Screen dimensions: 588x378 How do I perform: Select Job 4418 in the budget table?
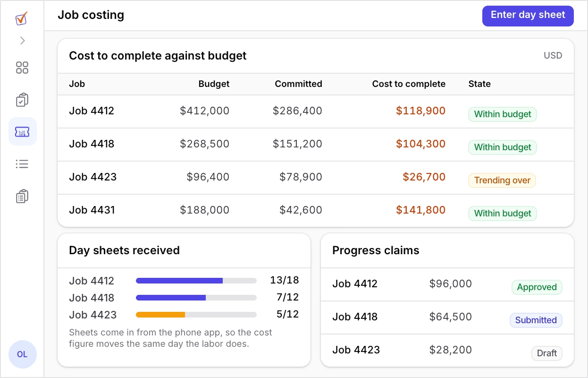click(92, 144)
